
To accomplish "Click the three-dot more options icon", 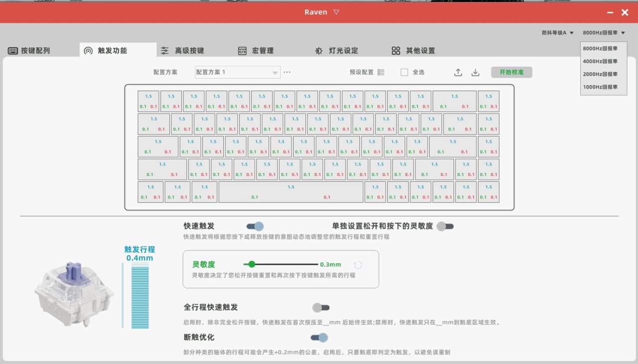I will pyautogui.click(x=287, y=72).
